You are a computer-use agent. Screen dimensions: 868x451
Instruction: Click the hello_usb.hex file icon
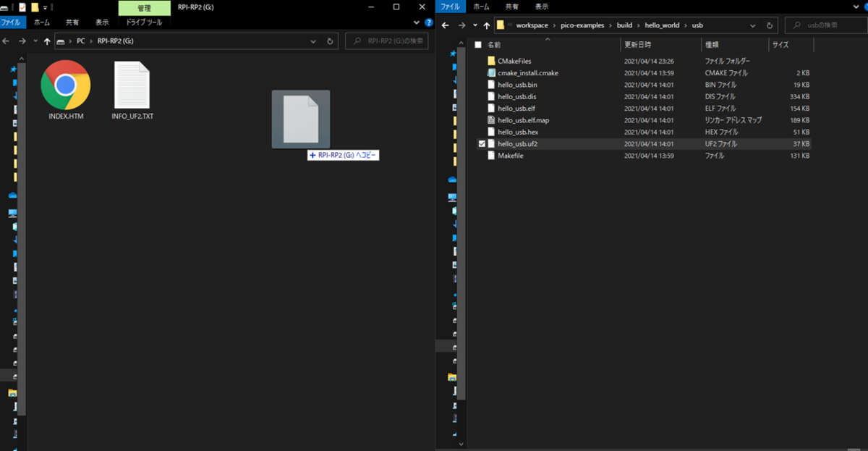click(491, 132)
